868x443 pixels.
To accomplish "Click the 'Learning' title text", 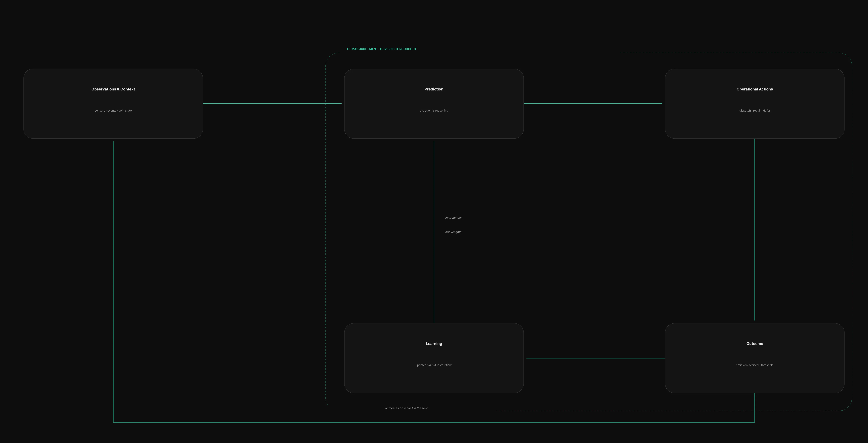I will (434, 344).
